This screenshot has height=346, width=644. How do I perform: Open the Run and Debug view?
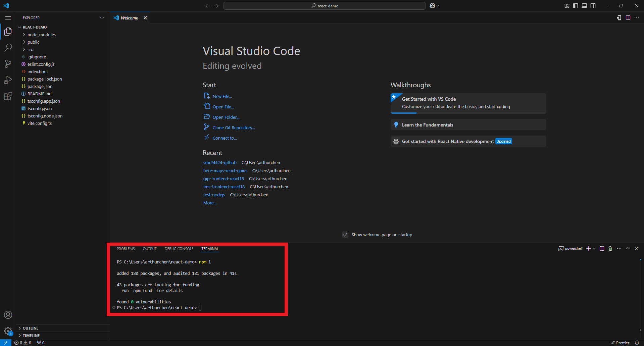(8, 80)
